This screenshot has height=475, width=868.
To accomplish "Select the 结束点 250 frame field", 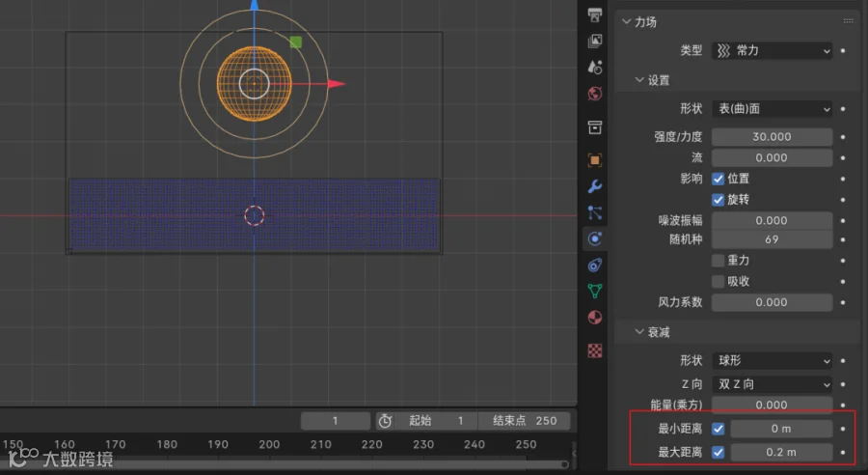I will 525,421.
